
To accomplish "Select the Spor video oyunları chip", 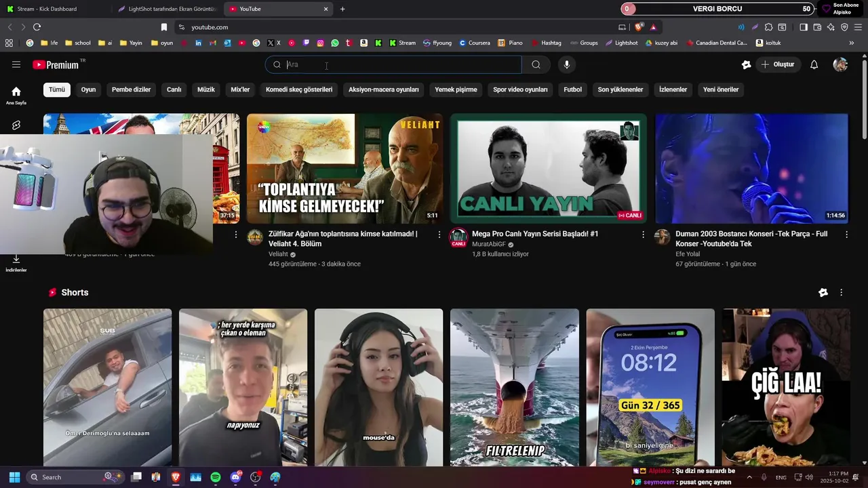I will [x=520, y=89].
